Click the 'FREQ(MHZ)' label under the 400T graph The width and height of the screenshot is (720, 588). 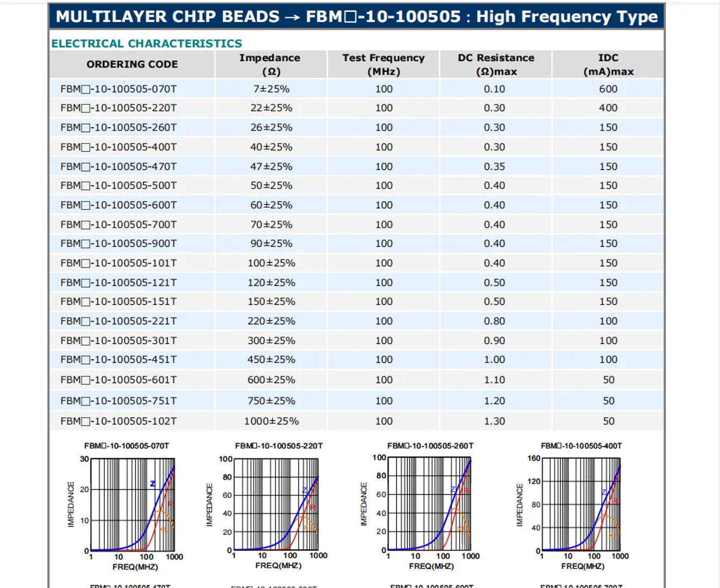[583, 566]
